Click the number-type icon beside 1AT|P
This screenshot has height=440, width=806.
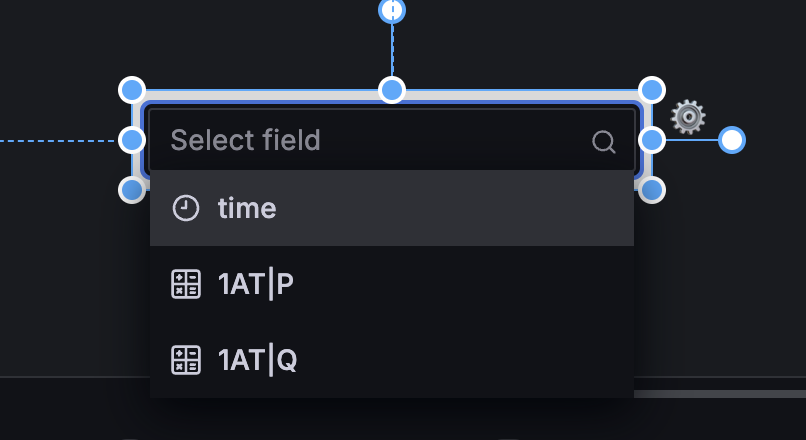186,285
